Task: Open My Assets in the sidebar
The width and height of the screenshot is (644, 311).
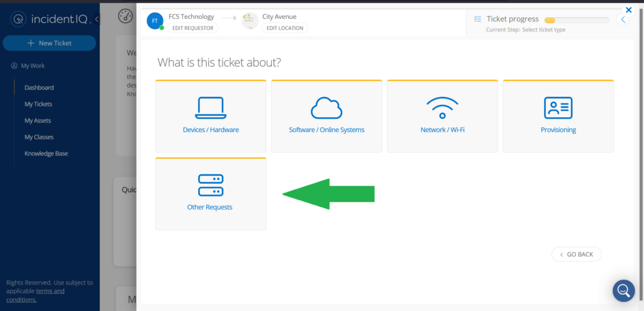Action: [38, 120]
